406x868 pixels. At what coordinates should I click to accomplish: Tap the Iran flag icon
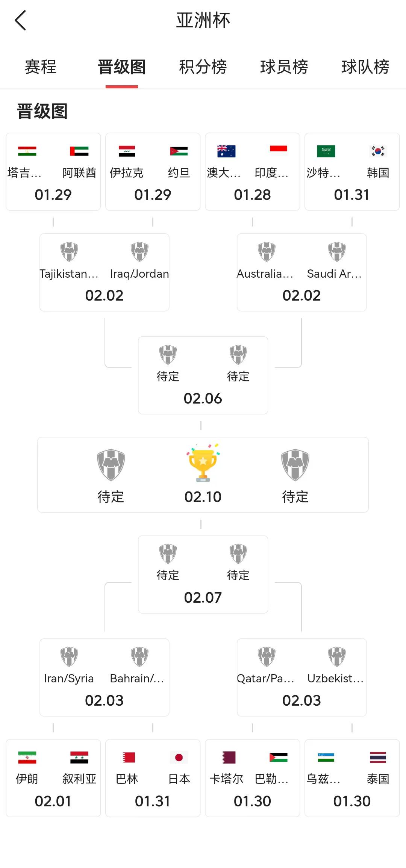coord(27,757)
